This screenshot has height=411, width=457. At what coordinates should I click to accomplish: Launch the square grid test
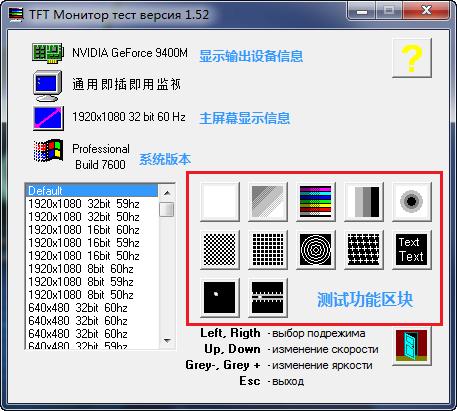(x=268, y=250)
